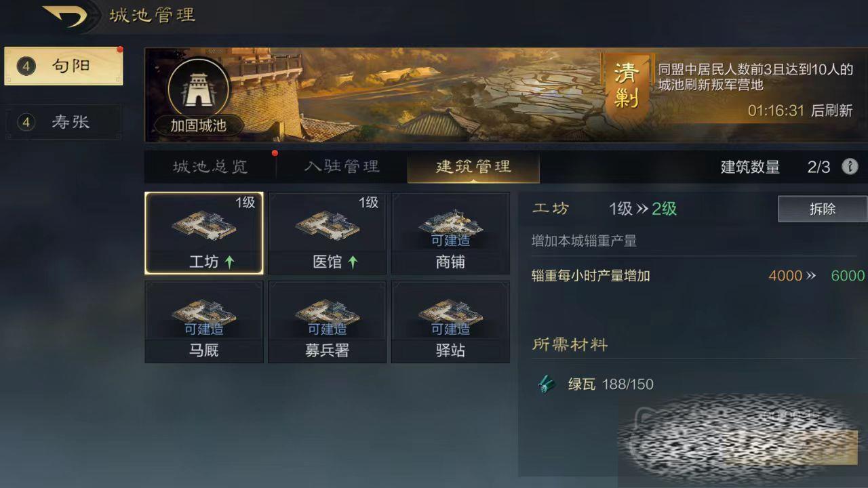Select the city 句阳 in the sidebar

(64, 66)
